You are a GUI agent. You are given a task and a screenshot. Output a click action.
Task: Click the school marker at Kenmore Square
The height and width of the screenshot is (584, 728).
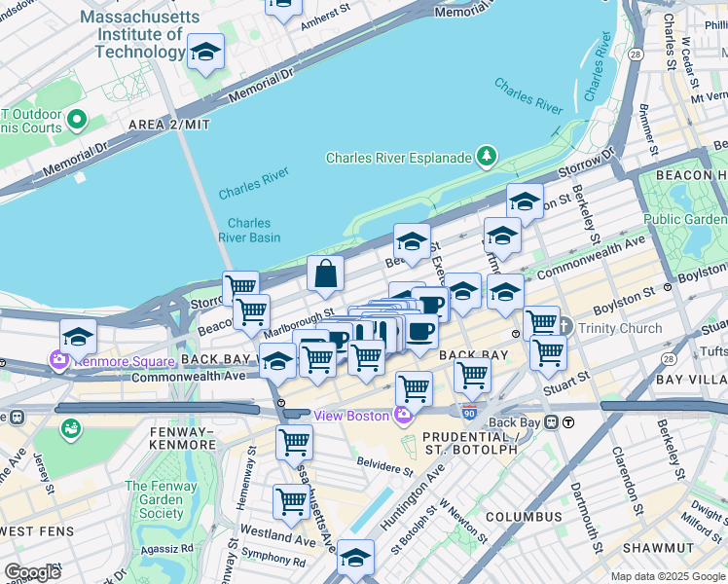click(79, 340)
